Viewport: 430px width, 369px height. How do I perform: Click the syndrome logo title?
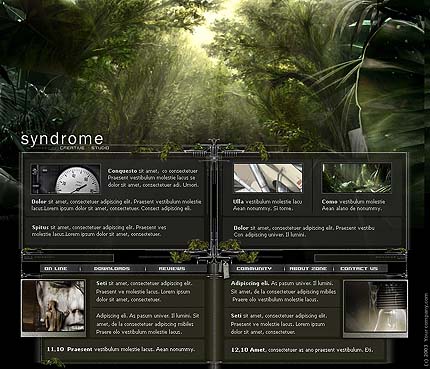click(x=62, y=139)
